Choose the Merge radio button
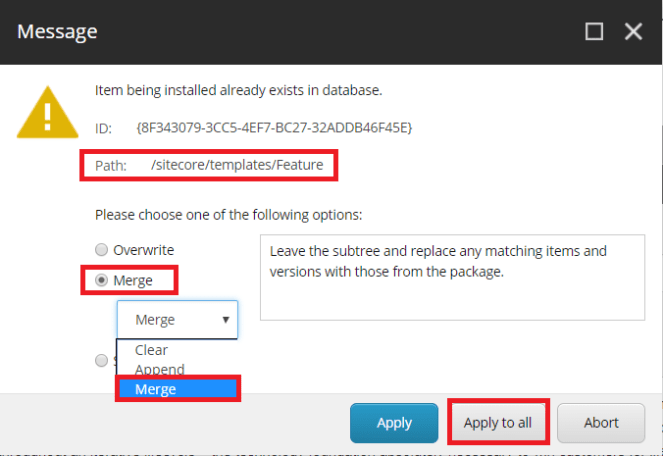 tap(101, 281)
